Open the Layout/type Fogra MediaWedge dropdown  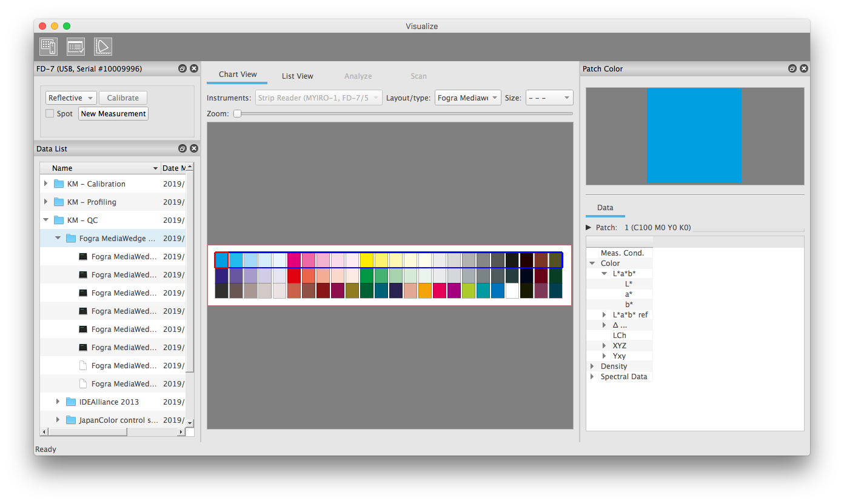pyautogui.click(x=467, y=98)
